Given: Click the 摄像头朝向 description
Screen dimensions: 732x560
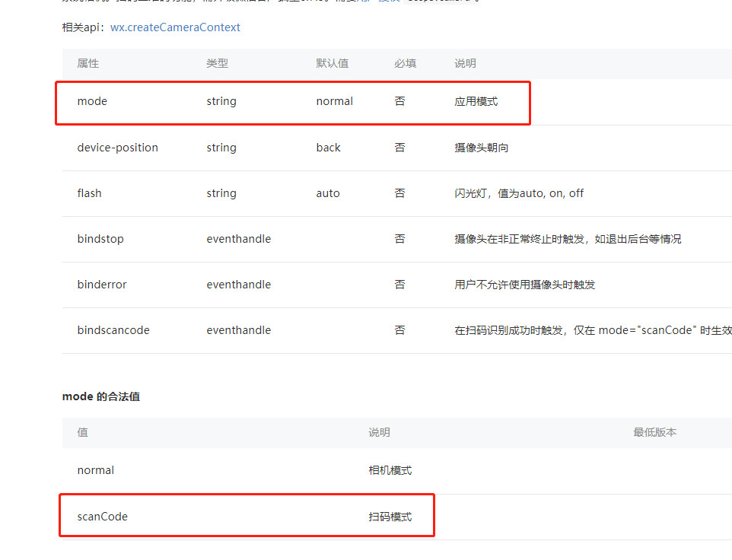Looking at the screenshot, I should click(x=482, y=148).
